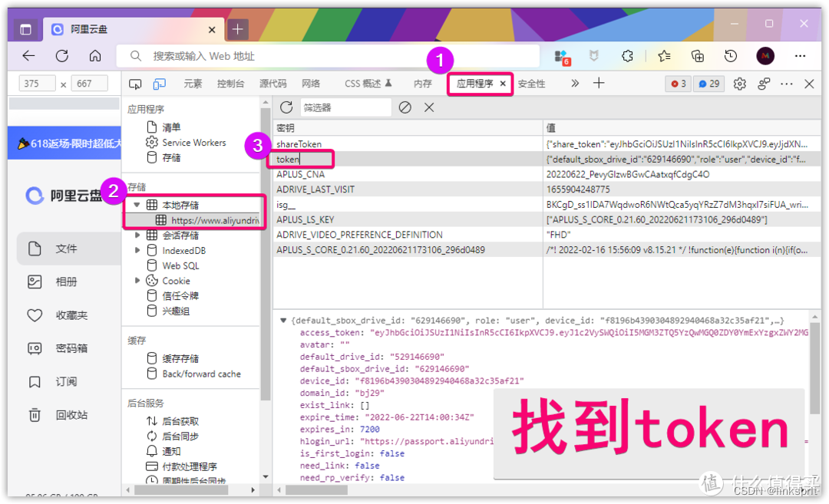Close the DevTools panel
Screen dimensions: 829x504
point(809,84)
